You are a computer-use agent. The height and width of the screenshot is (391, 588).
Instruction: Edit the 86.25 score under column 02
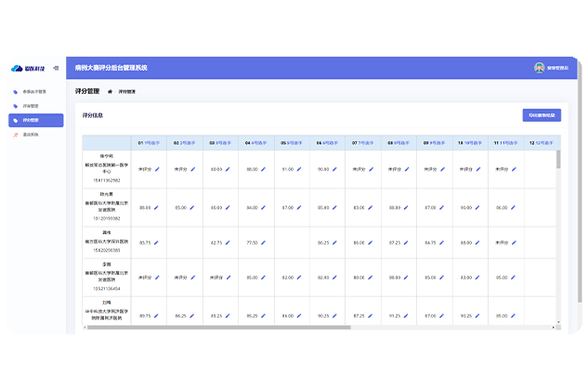coord(192,316)
